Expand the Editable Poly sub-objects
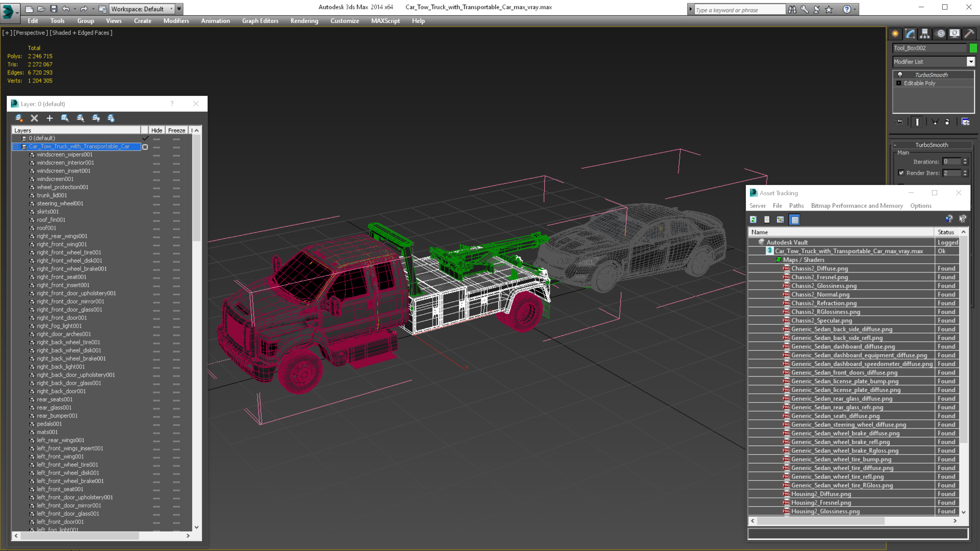This screenshot has width=980, height=551. point(899,83)
